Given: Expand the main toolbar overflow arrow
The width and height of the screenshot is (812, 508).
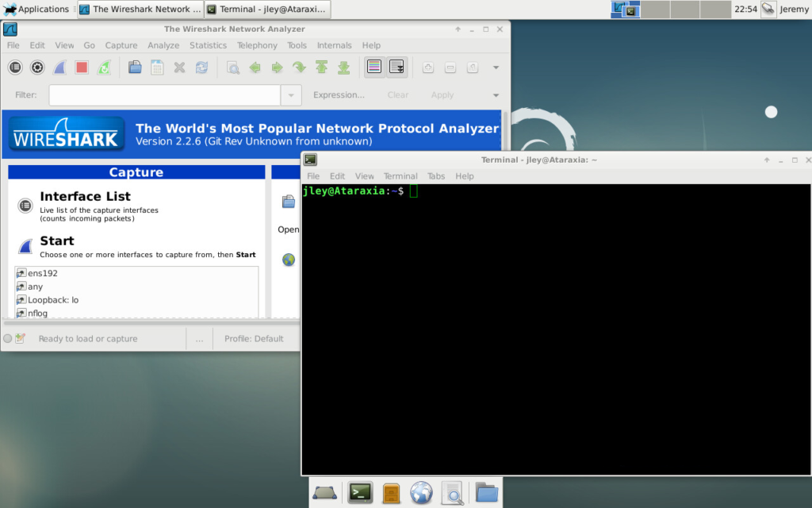Looking at the screenshot, I should [x=496, y=67].
